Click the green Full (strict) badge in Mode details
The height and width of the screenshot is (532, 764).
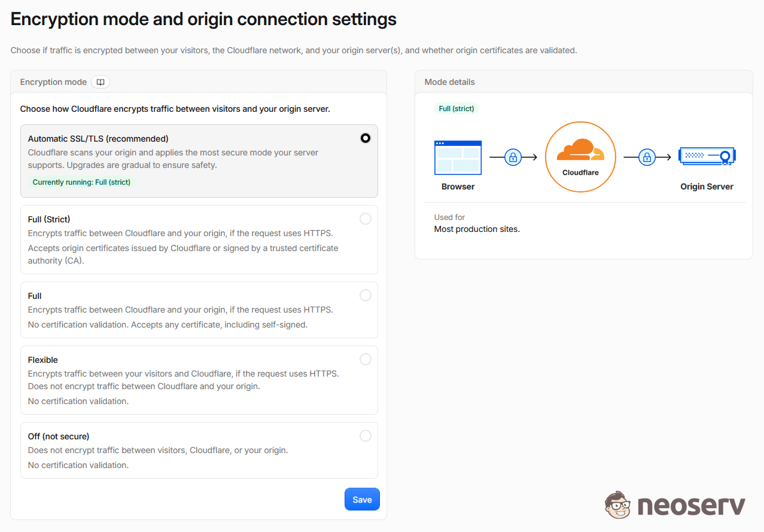[x=456, y=109]
